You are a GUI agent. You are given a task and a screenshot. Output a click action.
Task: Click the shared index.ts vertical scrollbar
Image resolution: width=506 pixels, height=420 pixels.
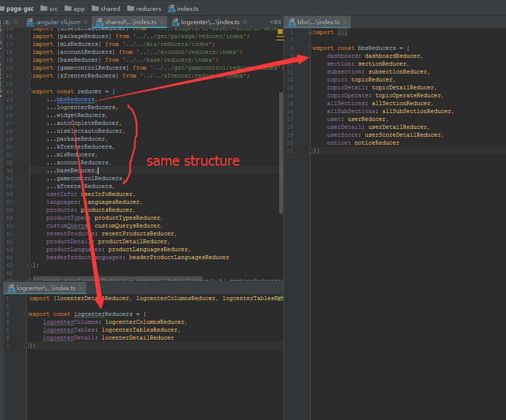[x=281, y=153]
